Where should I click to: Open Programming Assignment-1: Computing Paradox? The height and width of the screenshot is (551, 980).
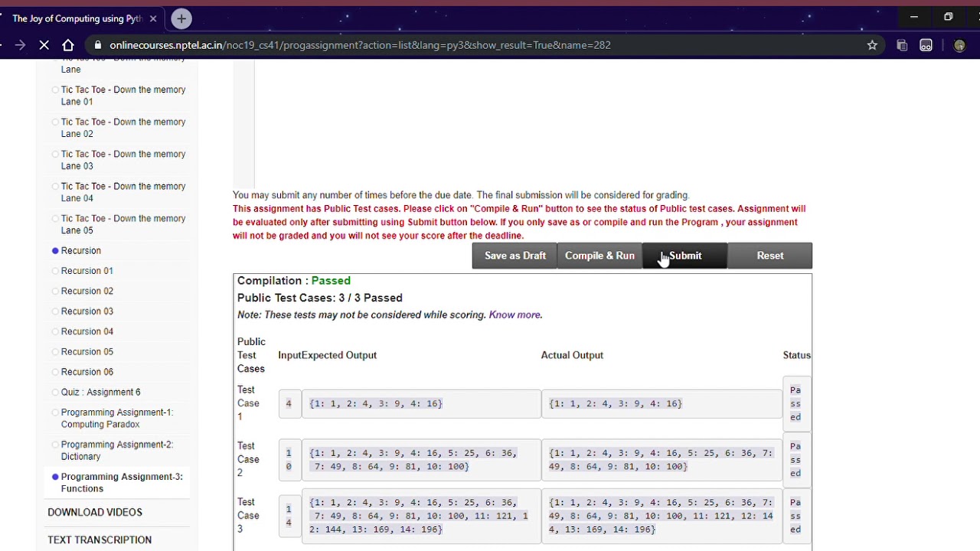click(117, 419)
